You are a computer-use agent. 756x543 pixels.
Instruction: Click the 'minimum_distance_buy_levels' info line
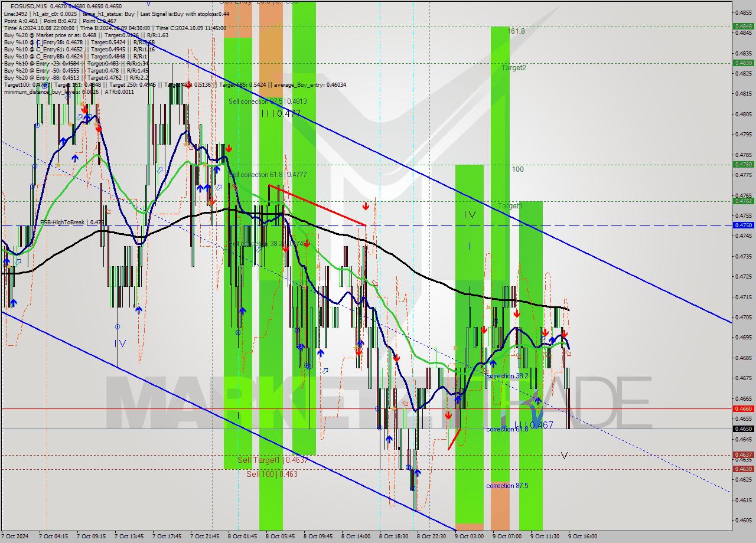69,91
